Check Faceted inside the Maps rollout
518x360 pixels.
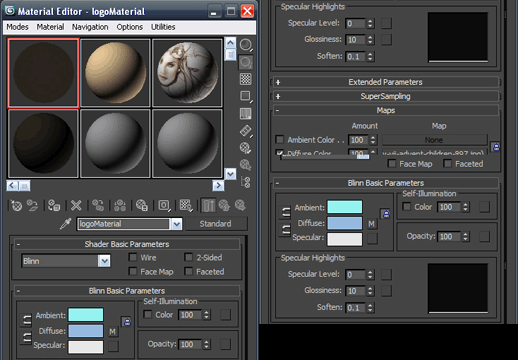click(x=447, y=164)
